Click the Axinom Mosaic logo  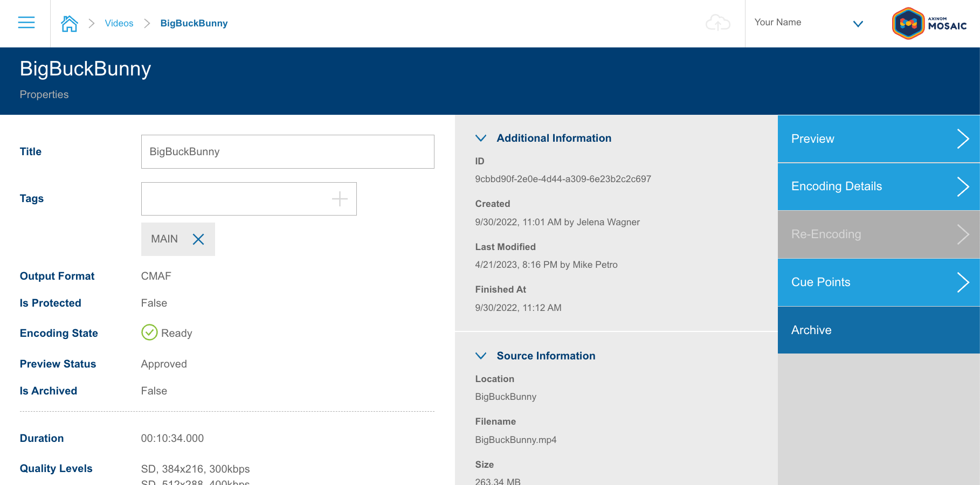click(929, 23)
